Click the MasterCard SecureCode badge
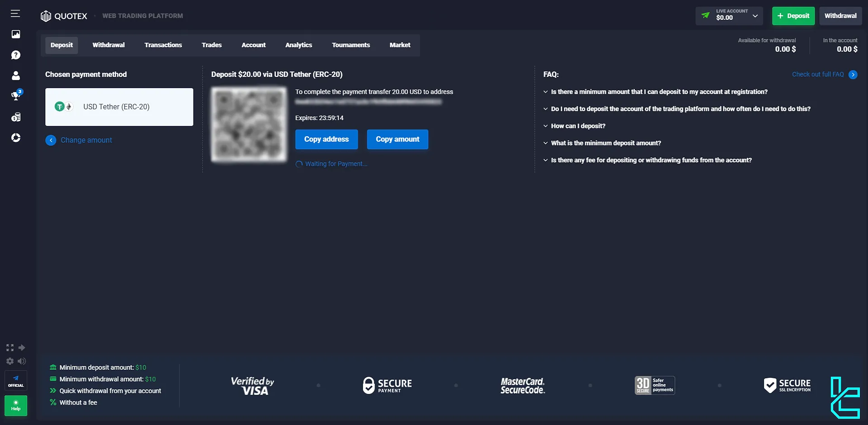This screenshot has height=425, width=868. point(523,386)
